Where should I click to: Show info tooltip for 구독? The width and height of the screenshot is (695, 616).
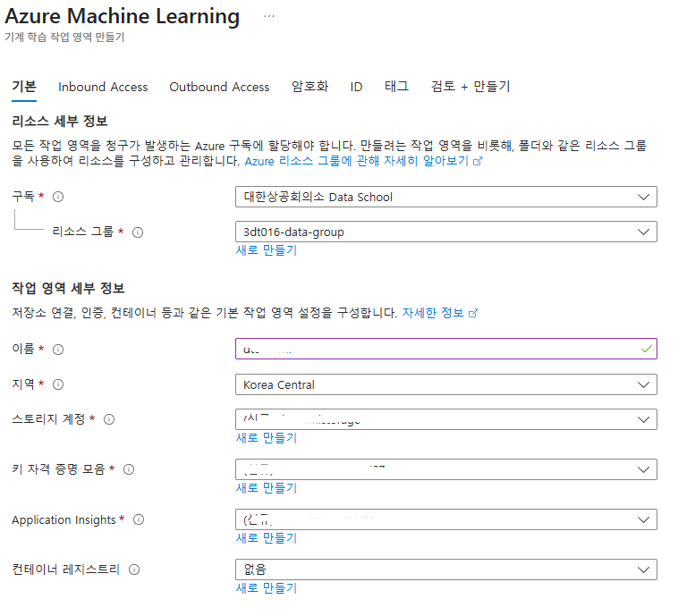click(58, 197)
